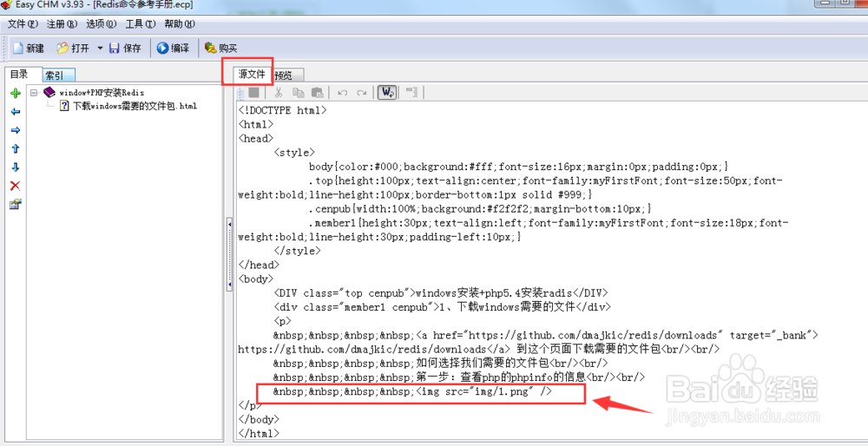Open the 工具 menu
This screenshot has height=446, width=868.
click(141, 23)
